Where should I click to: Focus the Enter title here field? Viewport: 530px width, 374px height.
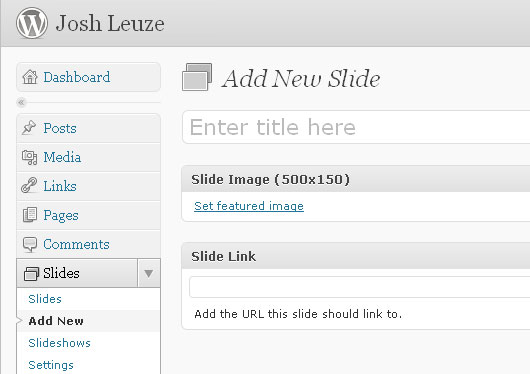click(356, 127)
